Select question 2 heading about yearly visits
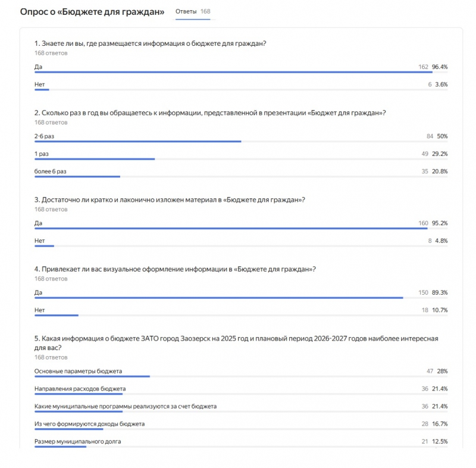The height and width of the screenshot is (468, 476). (x=210, y=113)
